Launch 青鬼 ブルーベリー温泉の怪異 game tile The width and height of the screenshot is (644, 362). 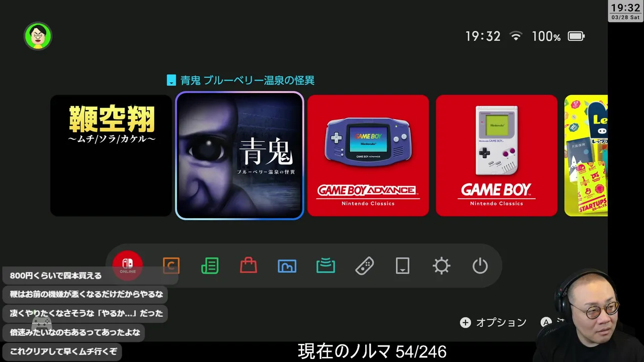[239, 155]
